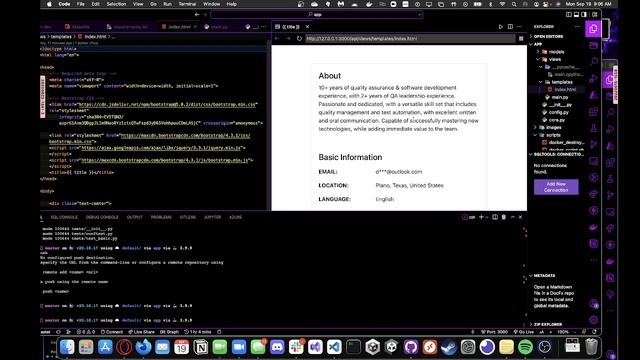Expand the images folder
Viewport: 640px width, 360px height.
[x=553, y=127]
